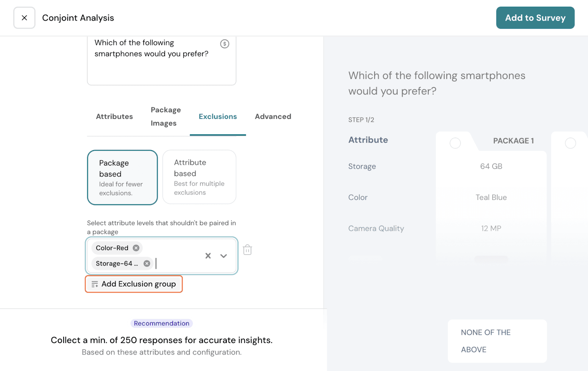
Task: Go to the Advanced tab
Action: 273,117
